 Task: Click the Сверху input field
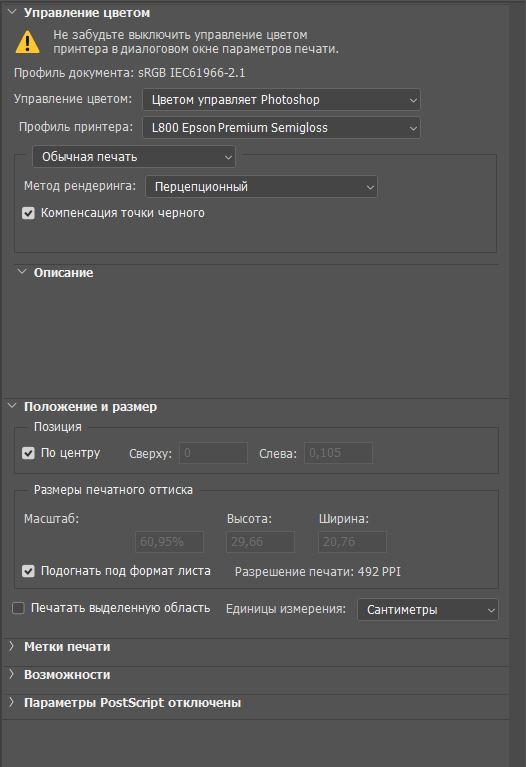[x=213, y=453]
